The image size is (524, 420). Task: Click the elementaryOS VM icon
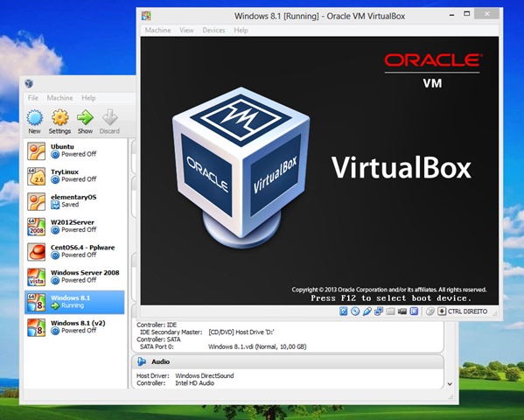[36, 201]
